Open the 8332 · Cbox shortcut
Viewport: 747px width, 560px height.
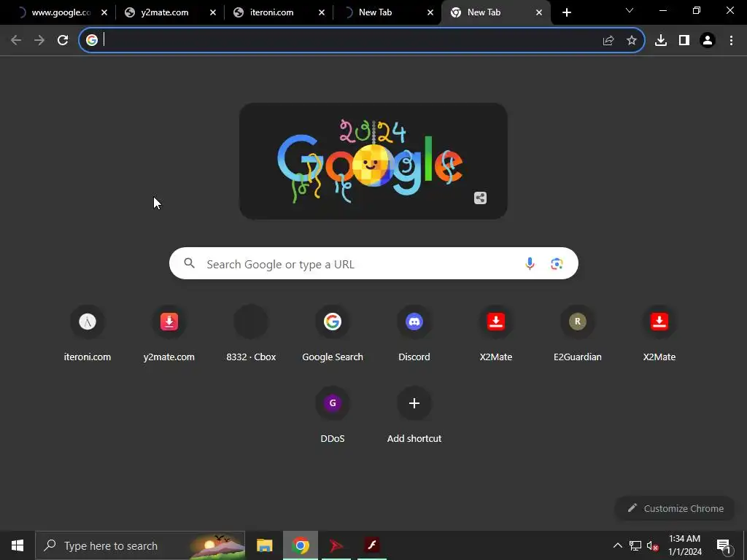tap(251, 335)
